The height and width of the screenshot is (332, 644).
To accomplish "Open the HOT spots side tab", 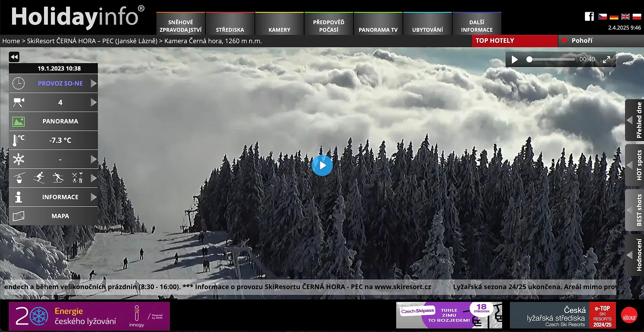I will pos(634,165).
